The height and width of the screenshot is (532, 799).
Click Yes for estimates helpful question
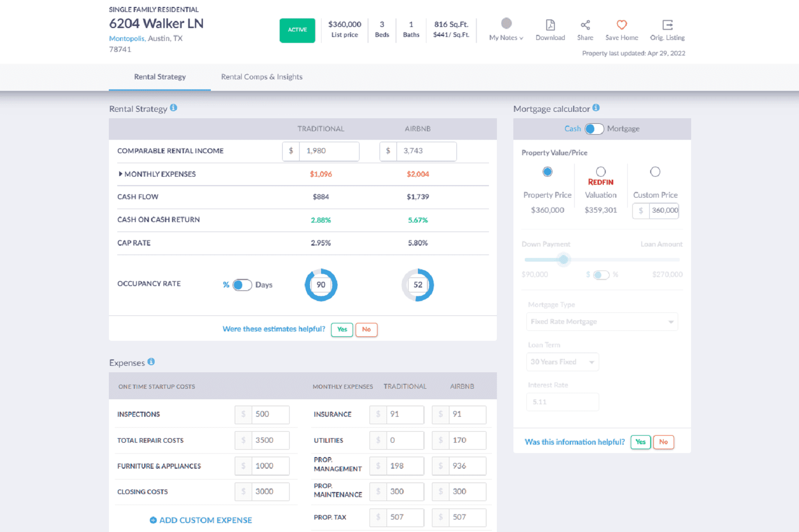(342, 329)
